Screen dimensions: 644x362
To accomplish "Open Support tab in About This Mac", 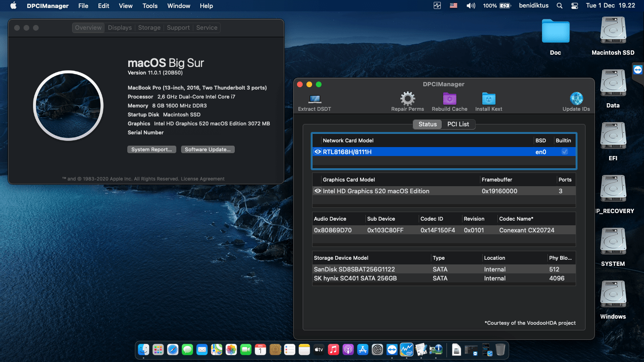I will [x=178, y=28].
